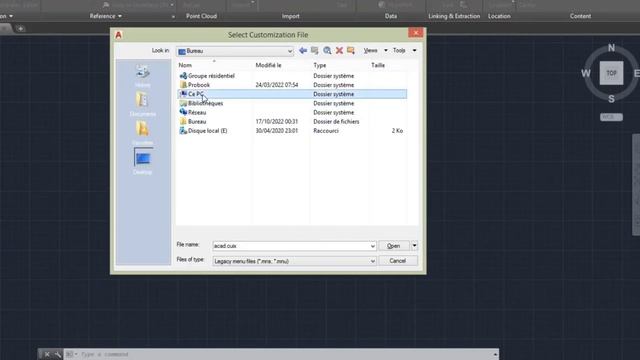This screenshot has width=640, height=360.
Task: Expand the Files of type dropdown
Action: [372, 261]
